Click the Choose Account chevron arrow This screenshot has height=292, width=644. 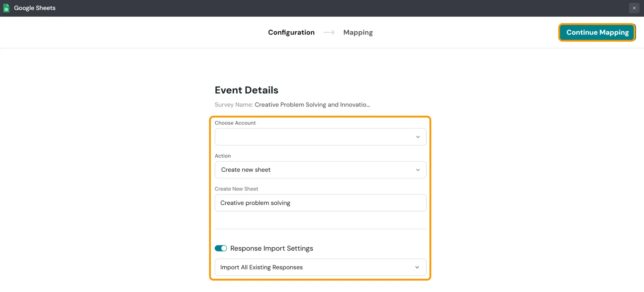point(418,137)
